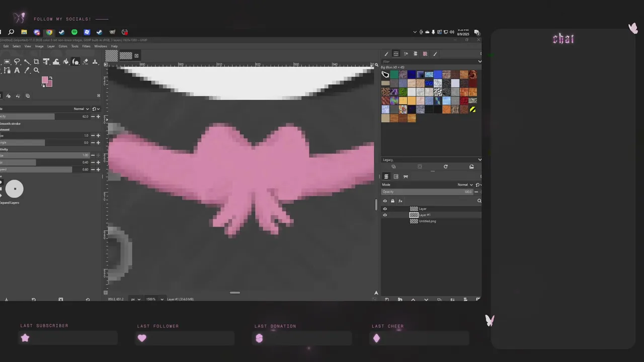Open the taskbar search magnifier
Viewport: 644px width, 362px height.
click(x=11, y=32)
